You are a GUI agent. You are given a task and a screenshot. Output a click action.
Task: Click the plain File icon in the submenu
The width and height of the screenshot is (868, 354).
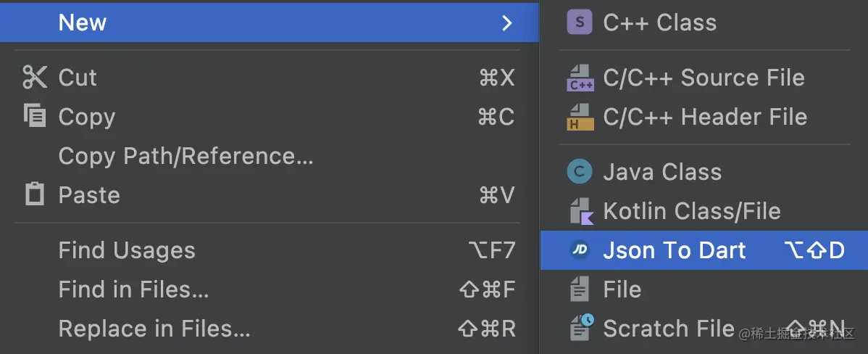(x=580, y=289)
